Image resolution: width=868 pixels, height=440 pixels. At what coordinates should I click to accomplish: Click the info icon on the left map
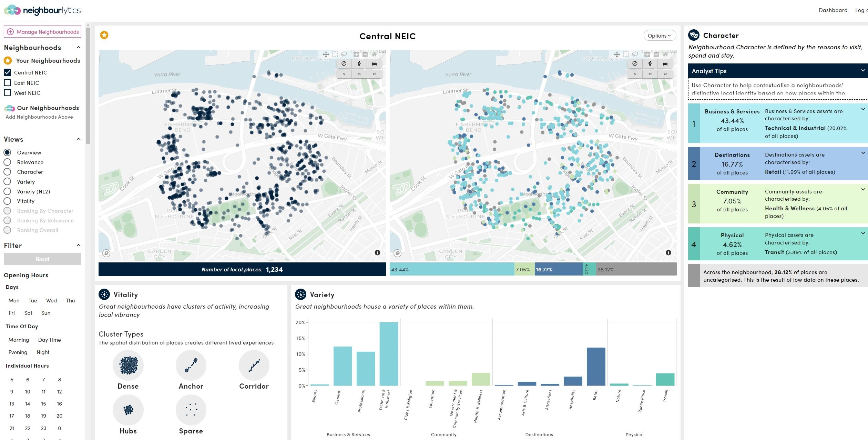377,252
